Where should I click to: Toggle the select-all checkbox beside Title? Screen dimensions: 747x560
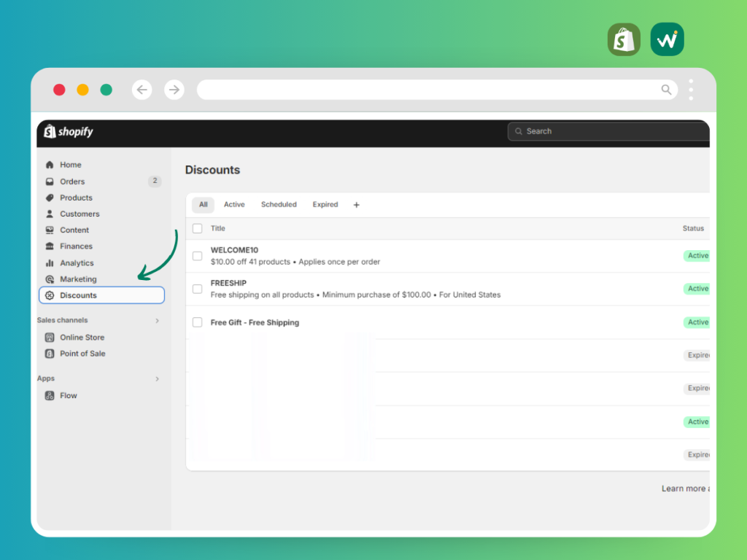(x=197, y=228)
